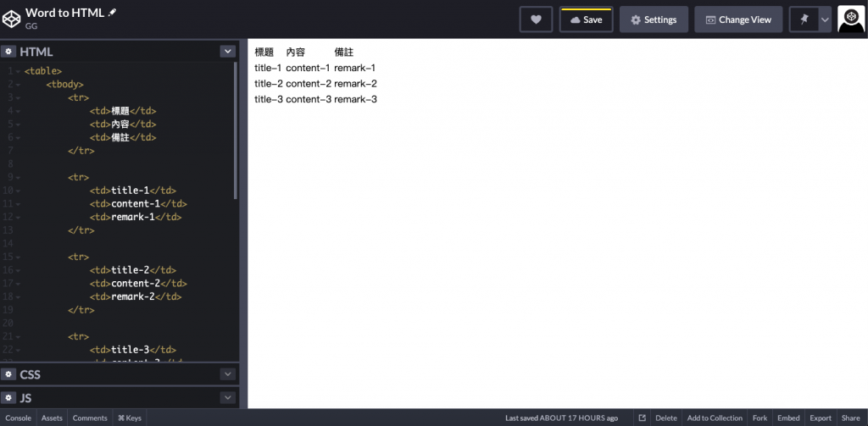Click the CodePen logo icon
This screenshot has width=868, height=426.
click(x=11, y=19)
